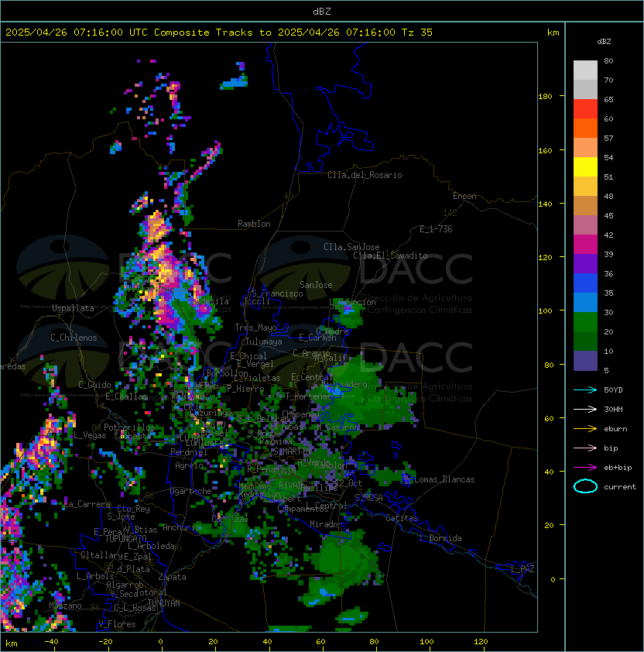Pick the purple 39-36 dBZ swatch
The width and height of the screenshot is (644, 652).
tap(585, 264)
